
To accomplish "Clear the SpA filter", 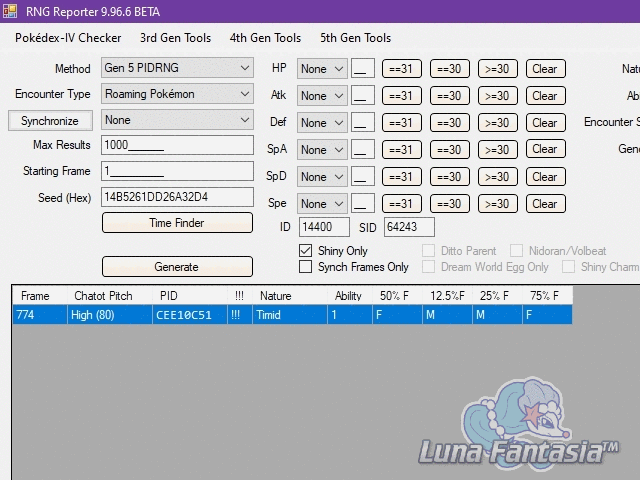I will tap(546, 150).
